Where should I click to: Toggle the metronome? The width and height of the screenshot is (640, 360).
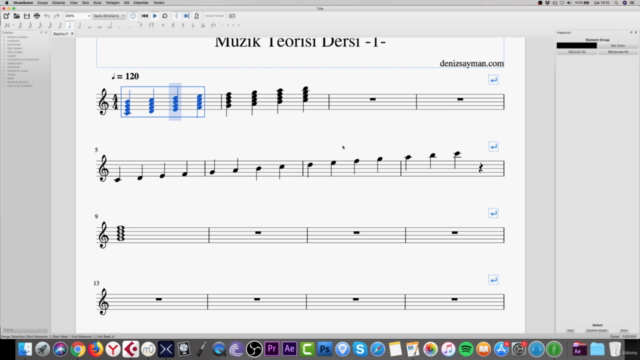(x=197, y=16)
